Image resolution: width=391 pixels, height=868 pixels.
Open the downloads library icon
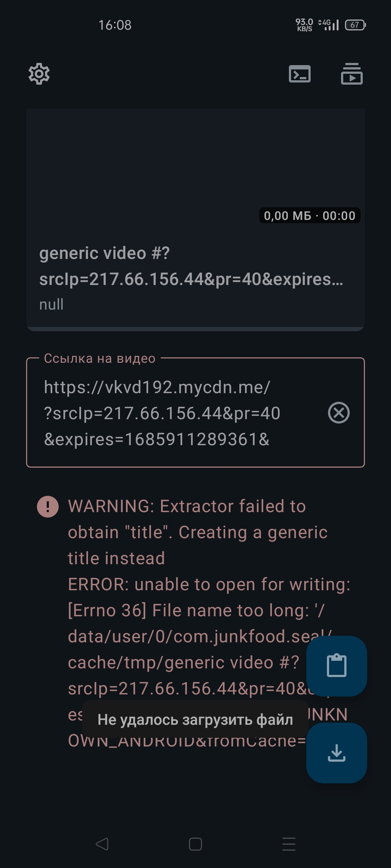coord(352,74)
